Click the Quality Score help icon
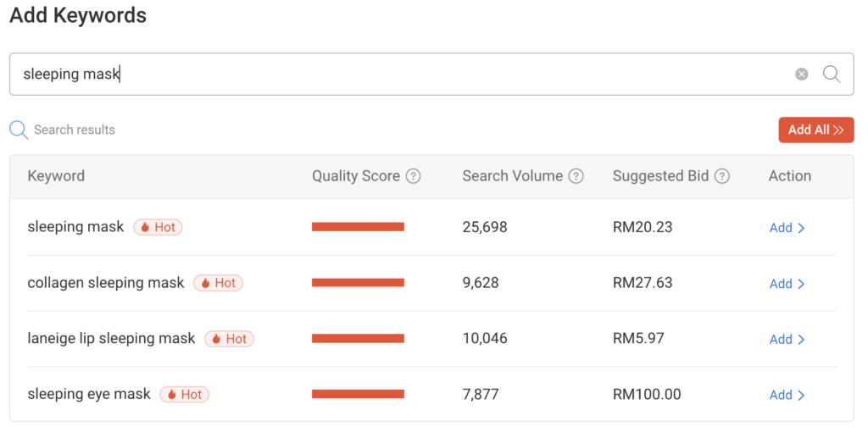Image resolution: width=868 pixels, height=432 pixels. point(413,176)
